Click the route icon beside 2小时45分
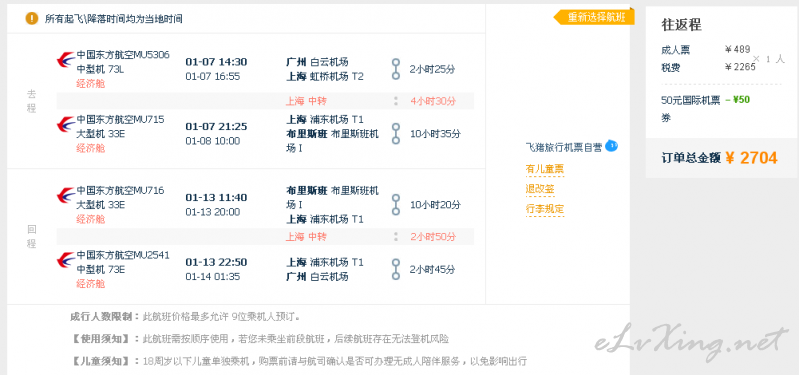799x375 pixels. (x=395, y=269)
